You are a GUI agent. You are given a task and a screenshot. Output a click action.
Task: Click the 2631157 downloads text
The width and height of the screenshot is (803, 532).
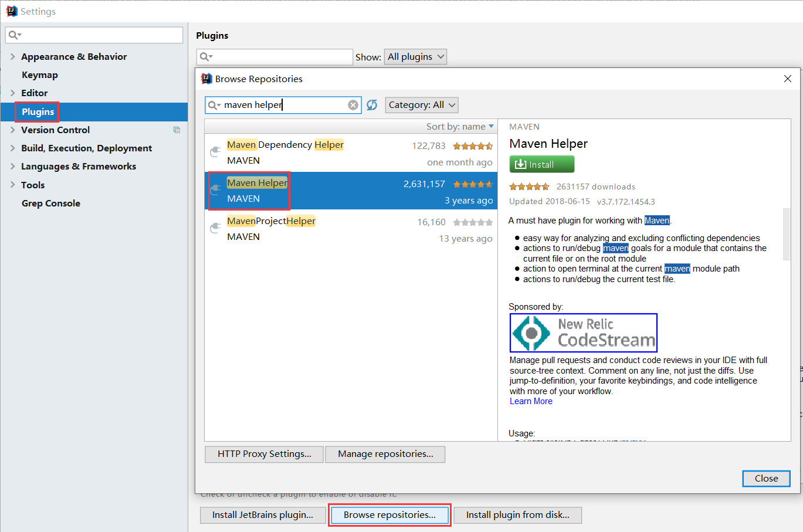click(596, 187)
